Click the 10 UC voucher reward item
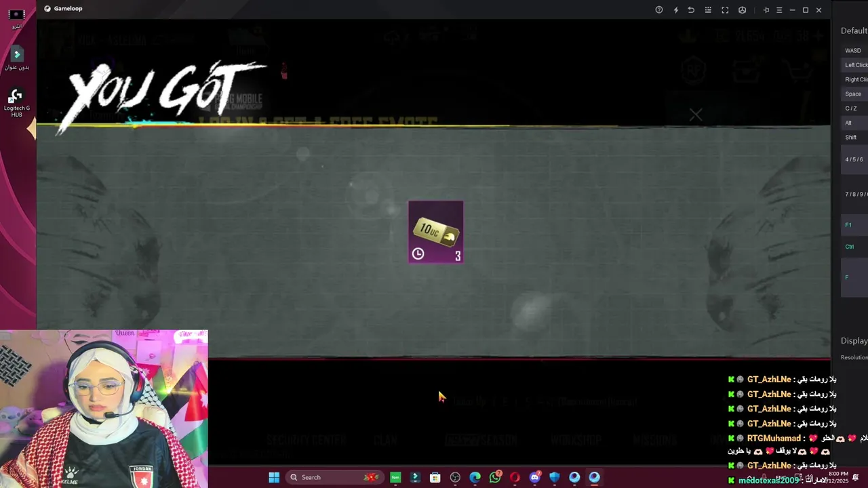The image size is (868, 488). (x=435, y=232)
